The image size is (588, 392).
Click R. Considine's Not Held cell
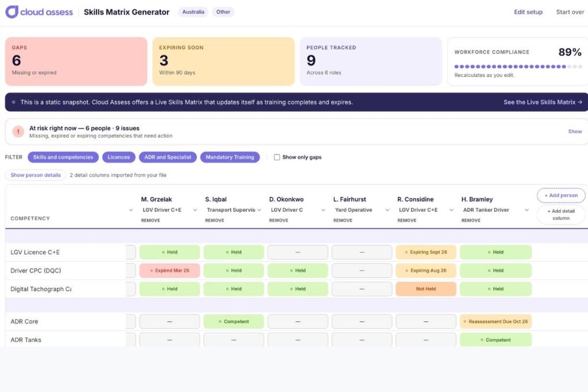click(x=426, y=289)
